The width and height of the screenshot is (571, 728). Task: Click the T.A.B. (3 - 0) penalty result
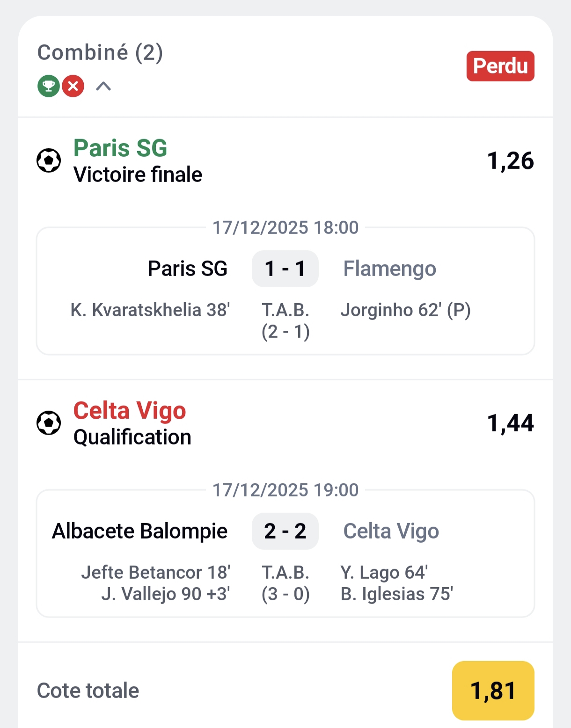click(x=285, y=583)
